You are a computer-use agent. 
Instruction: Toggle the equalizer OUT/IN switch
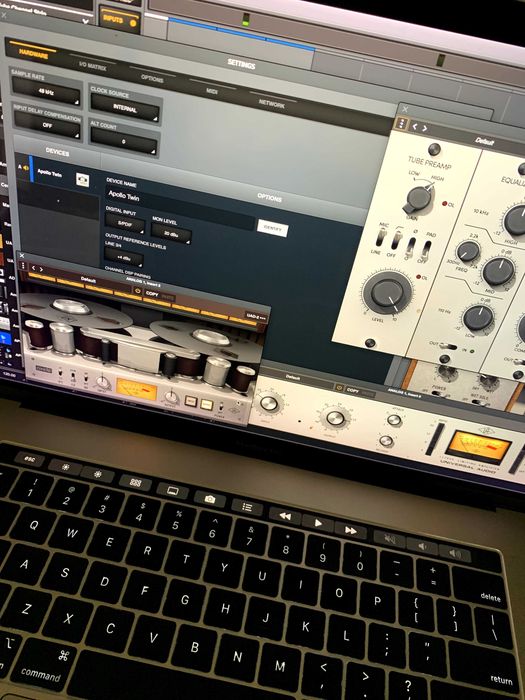[448, 347]
